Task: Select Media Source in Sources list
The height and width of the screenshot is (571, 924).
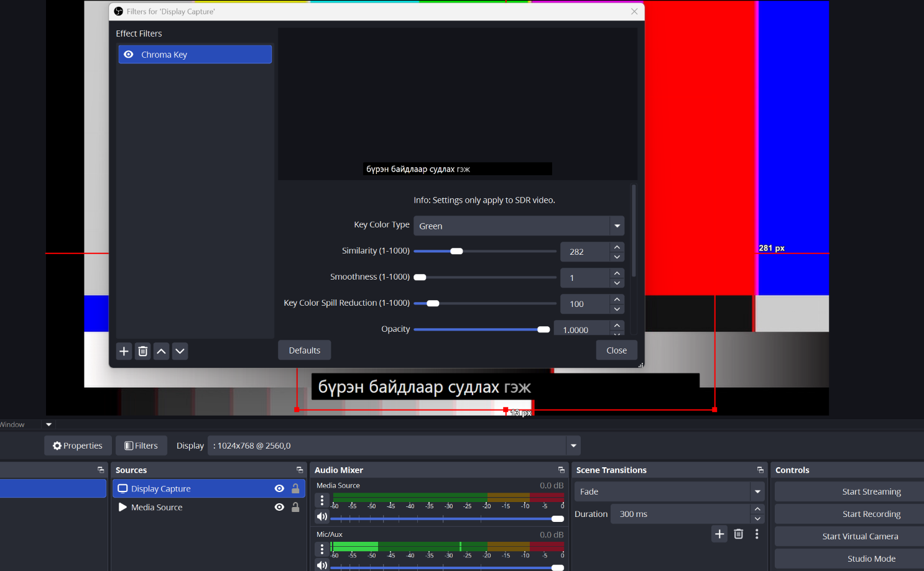Action: coord(209,508)
